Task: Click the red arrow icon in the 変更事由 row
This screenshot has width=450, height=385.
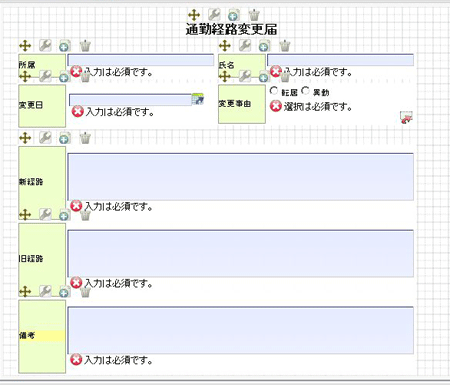Action: pyautogui.click(x=406, y=118)
